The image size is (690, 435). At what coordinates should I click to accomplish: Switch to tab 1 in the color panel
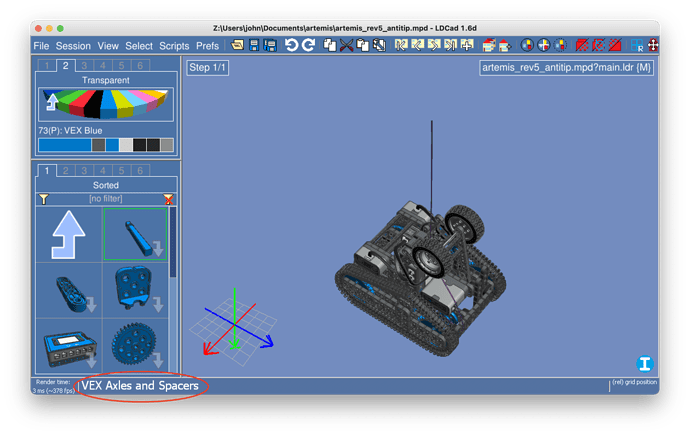(x=47, y=66)
